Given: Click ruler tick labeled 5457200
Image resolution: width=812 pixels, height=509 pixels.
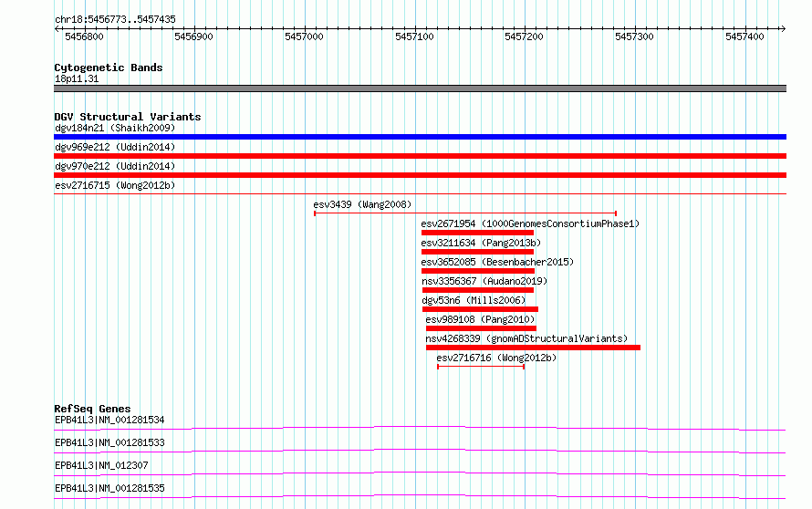Looking at the screenshot, I should [524, 36].
